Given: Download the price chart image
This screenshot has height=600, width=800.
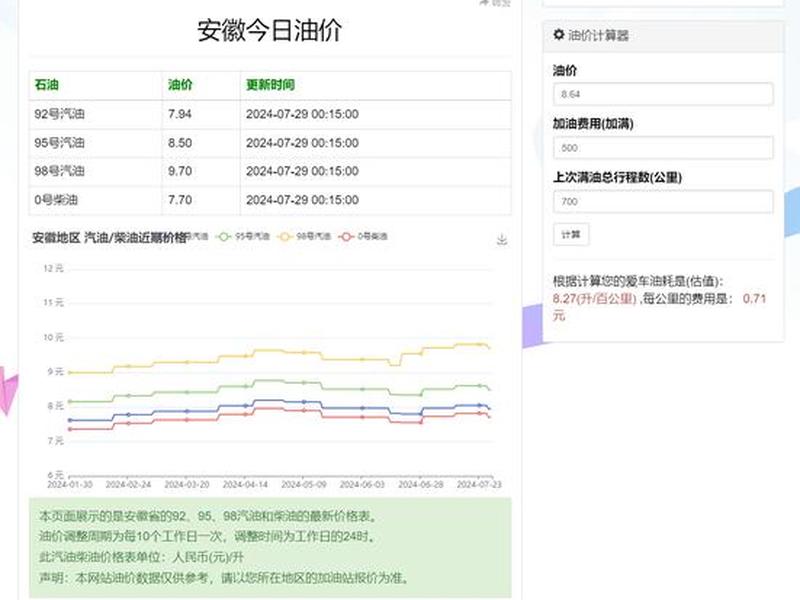Looking at the screenshot, I should click(502, 239).
